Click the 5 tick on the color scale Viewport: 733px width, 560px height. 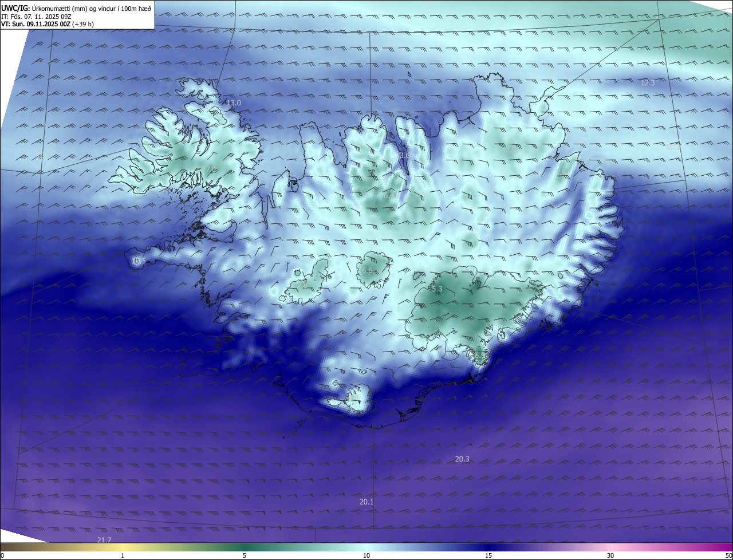coord(245,556)
